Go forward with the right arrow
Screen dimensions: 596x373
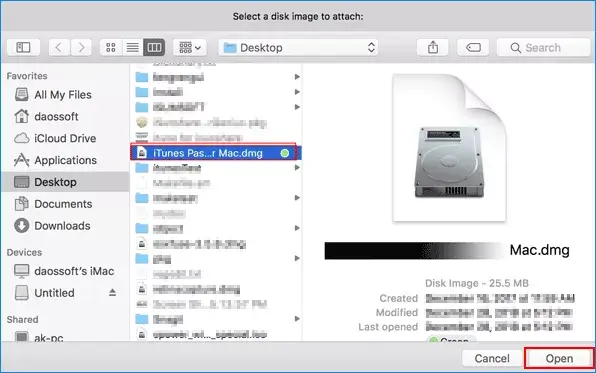(81, 48)
